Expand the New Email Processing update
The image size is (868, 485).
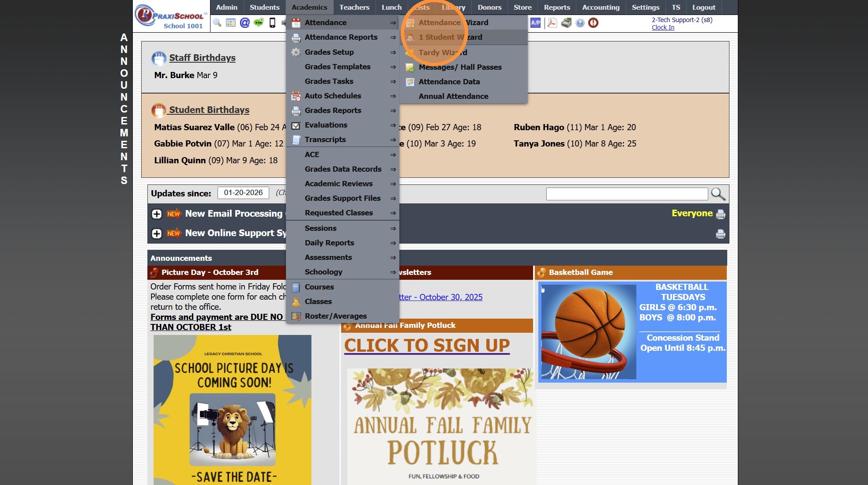point(157,214)
